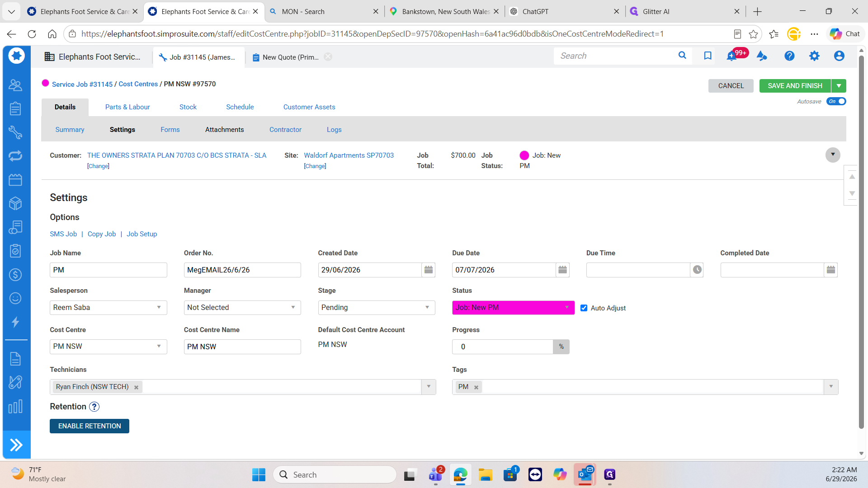
Task: Click the Retention help question icon
Action: click(x=94, y=407)
